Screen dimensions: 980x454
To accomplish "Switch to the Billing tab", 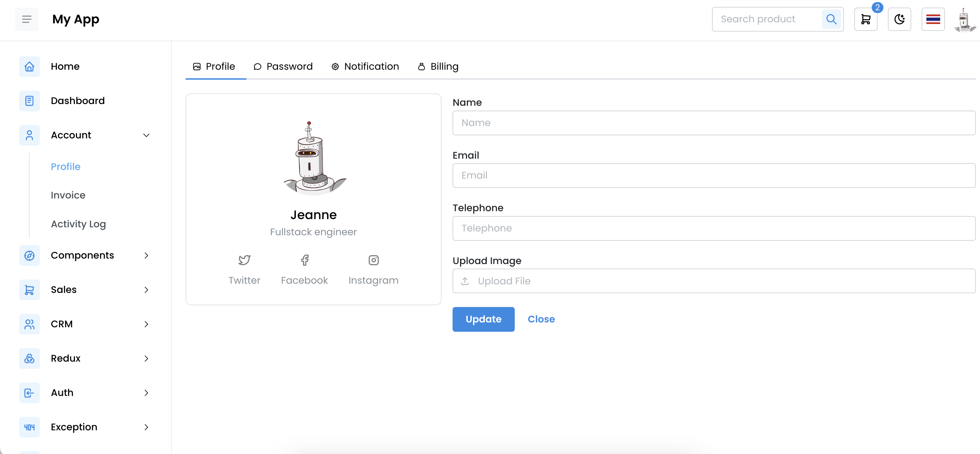I will pos(439,67).
